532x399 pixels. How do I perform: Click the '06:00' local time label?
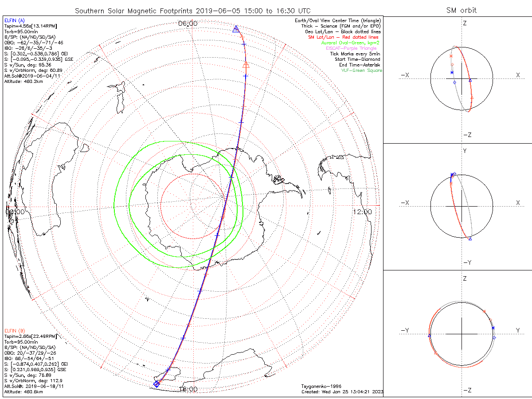(188, 23)
